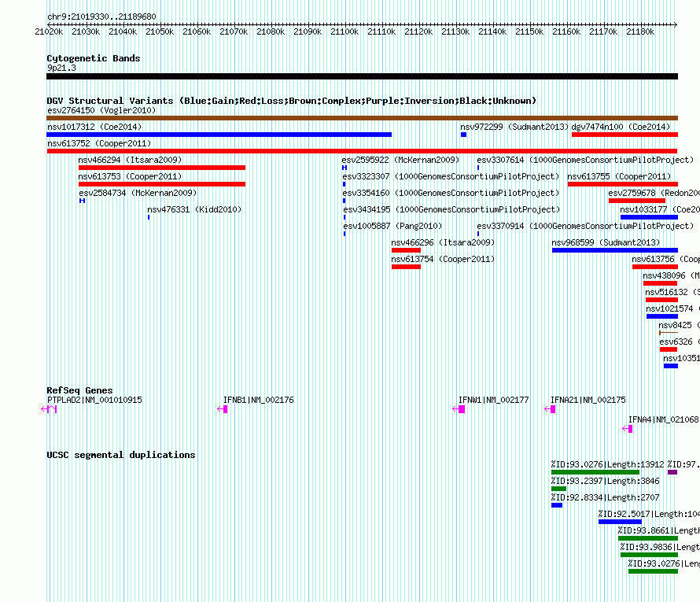700x602 pixels.
Task: Click the green %ID:93.8661 duplication bar
Action: 648,538
